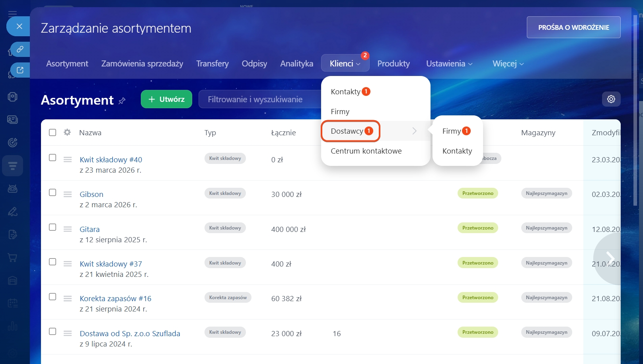Click the bar chart icon in the sidebar
The width and height of the screenshot is (643, 364).
[13, 327]
